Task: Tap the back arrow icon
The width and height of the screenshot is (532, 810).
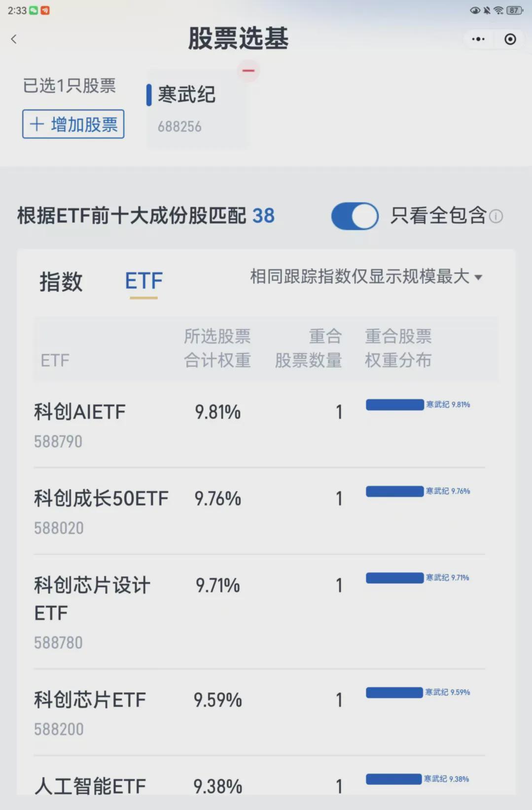Action: pyautogui.click(x=14, y=39)
